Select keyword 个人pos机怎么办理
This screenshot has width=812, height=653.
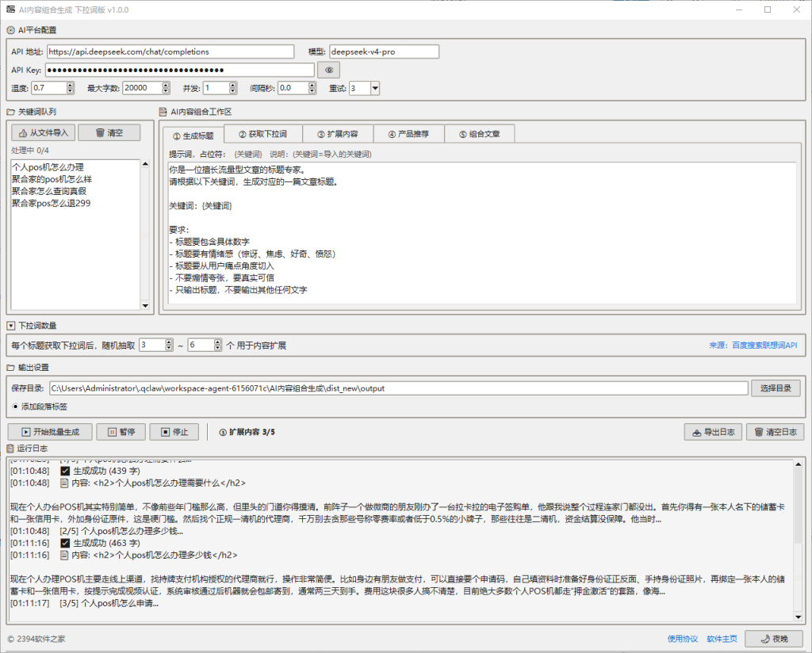click(48, 167)
